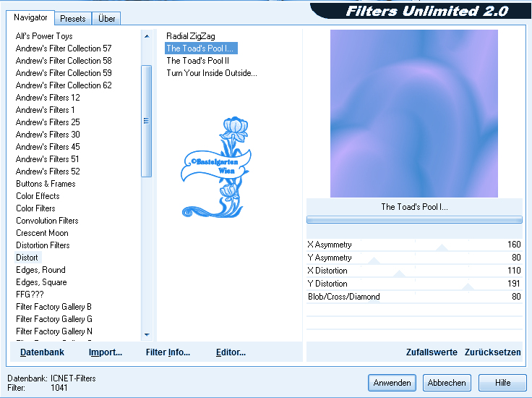The width and height of the screenshot is (532, 398).
Task: Choose The Toad's Pool I filter
Action: (x=201, y=48)
